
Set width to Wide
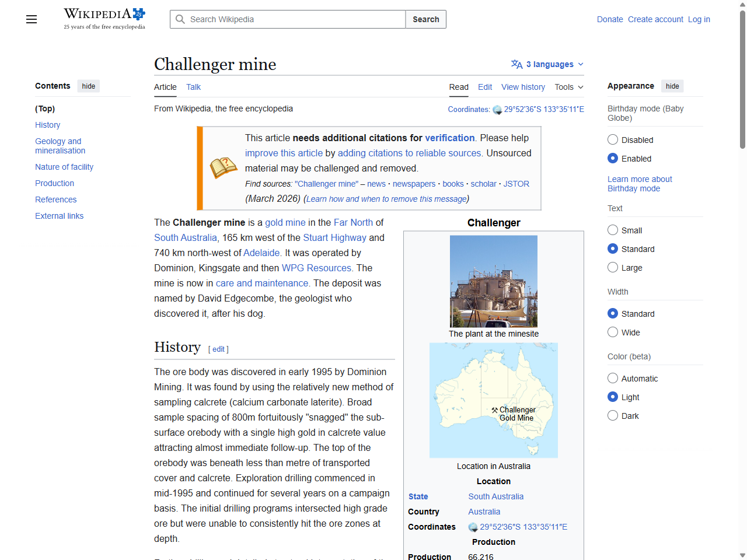point(613,332)
